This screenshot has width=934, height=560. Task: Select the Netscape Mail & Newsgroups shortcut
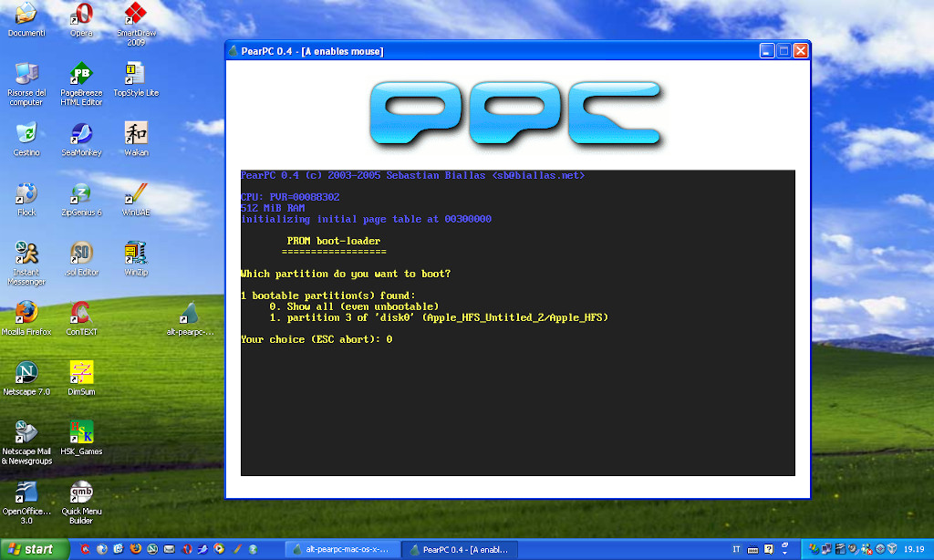click(26, 442)
